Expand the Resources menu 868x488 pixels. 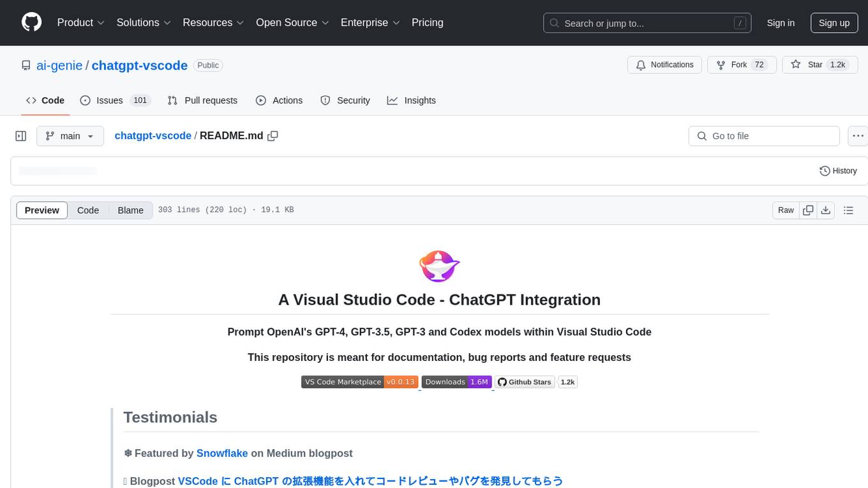pos(214,22)
